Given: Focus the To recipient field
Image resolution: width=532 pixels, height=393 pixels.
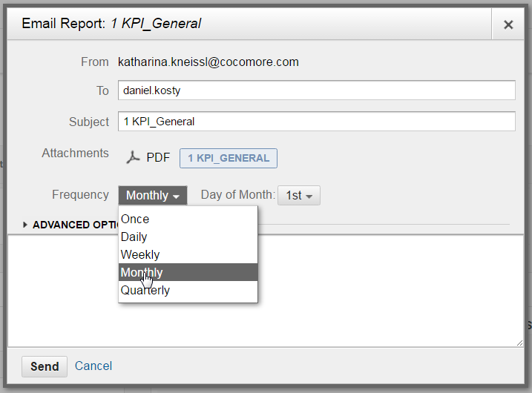Looking at the screenshot, I should click(317, 90).
